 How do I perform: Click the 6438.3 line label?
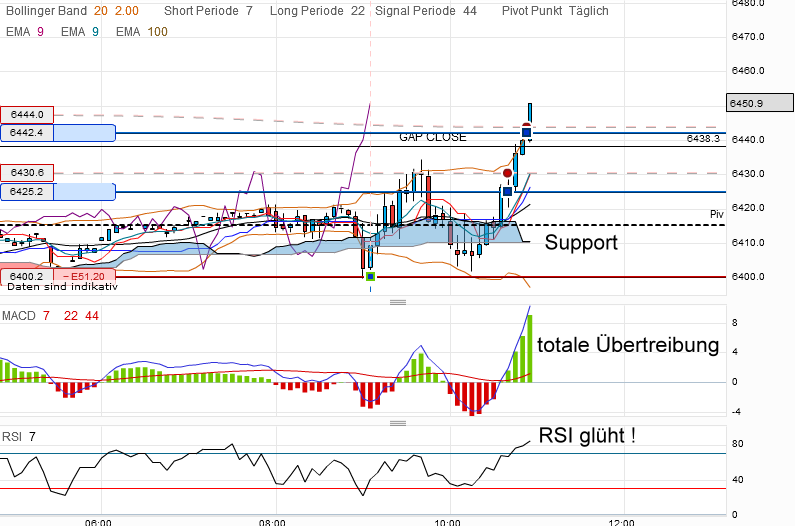703,138
